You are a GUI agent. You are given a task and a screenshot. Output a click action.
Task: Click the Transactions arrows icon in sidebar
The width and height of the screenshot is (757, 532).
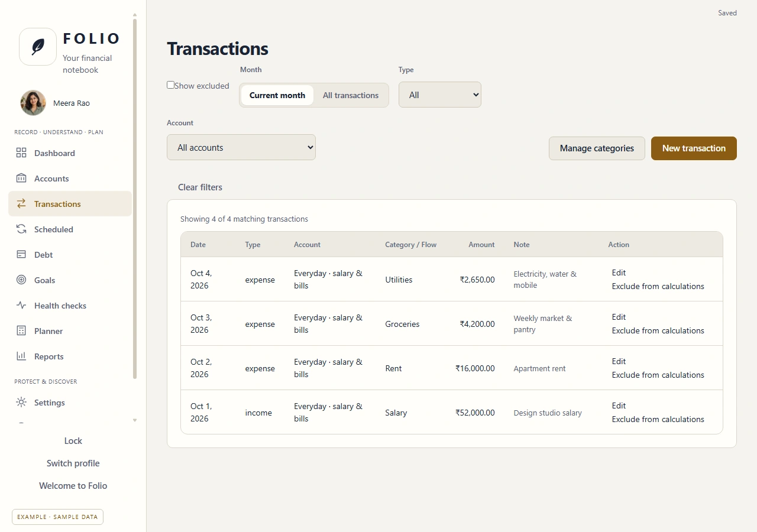tap(21, 204)
